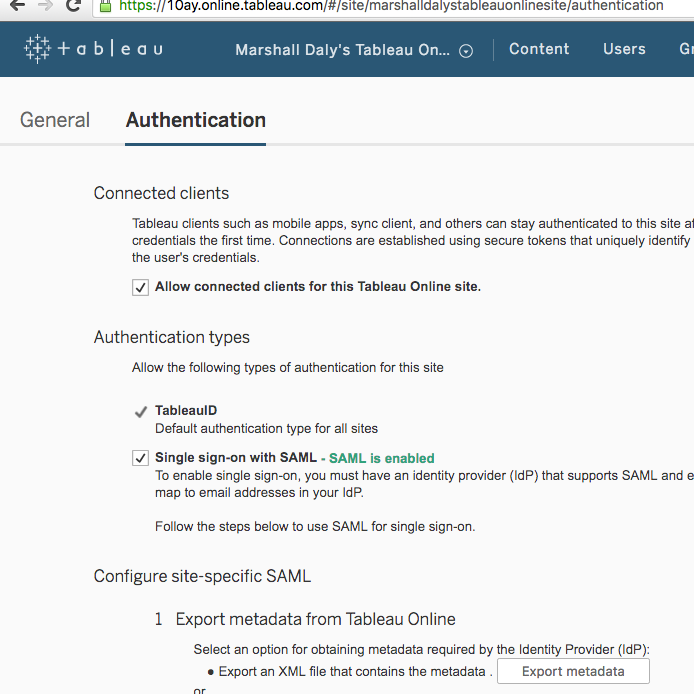Click Export metadata from Tableau Online step
Viewport: 694px width, 694px height.
point(315,619)
